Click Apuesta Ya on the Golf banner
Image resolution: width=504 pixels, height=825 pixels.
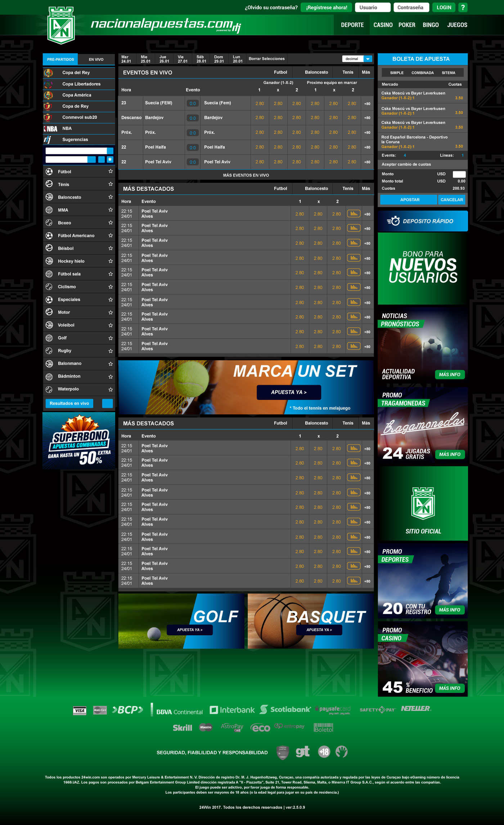pyautogui.click(x=190, y=630)
